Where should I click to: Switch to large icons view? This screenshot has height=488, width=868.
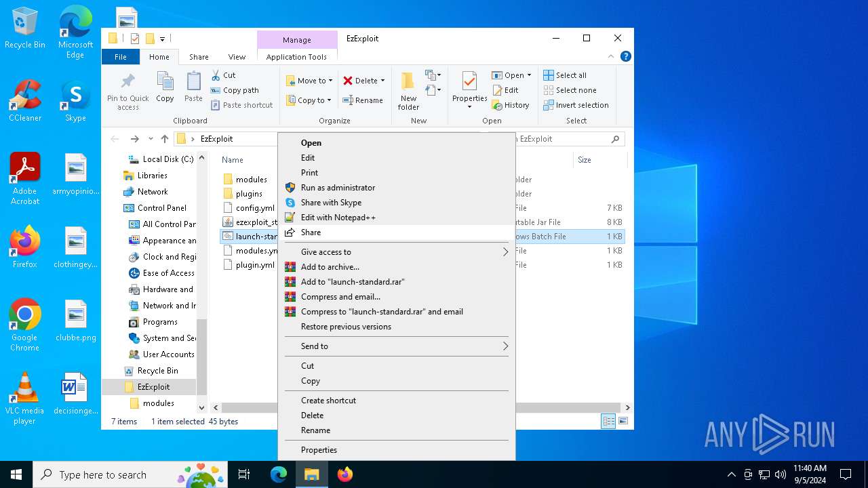coord(623,422)
